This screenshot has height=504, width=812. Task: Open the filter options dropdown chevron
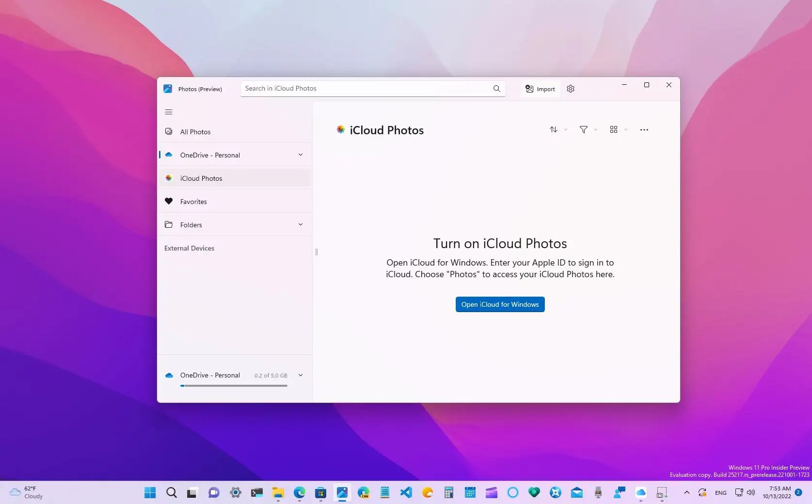(595, 129)
